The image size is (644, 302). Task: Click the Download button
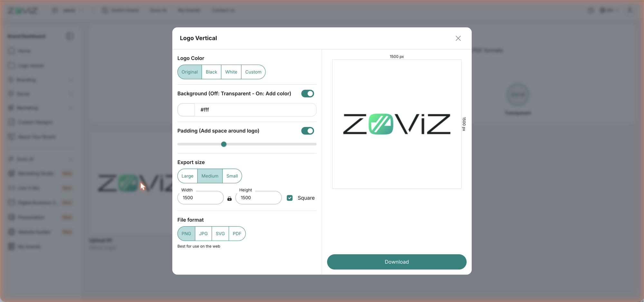[x=397, y=262]
